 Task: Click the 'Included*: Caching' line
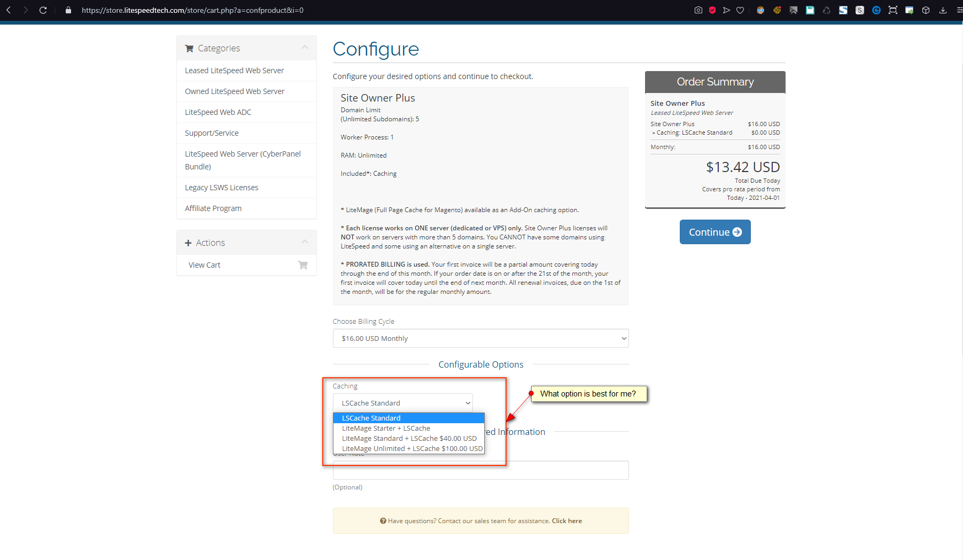[369, 174]
